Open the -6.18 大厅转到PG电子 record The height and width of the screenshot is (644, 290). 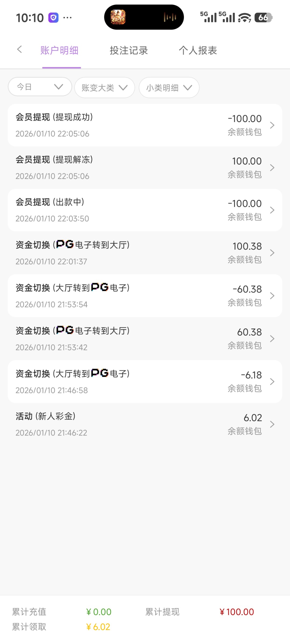click(x=145, y=382)
